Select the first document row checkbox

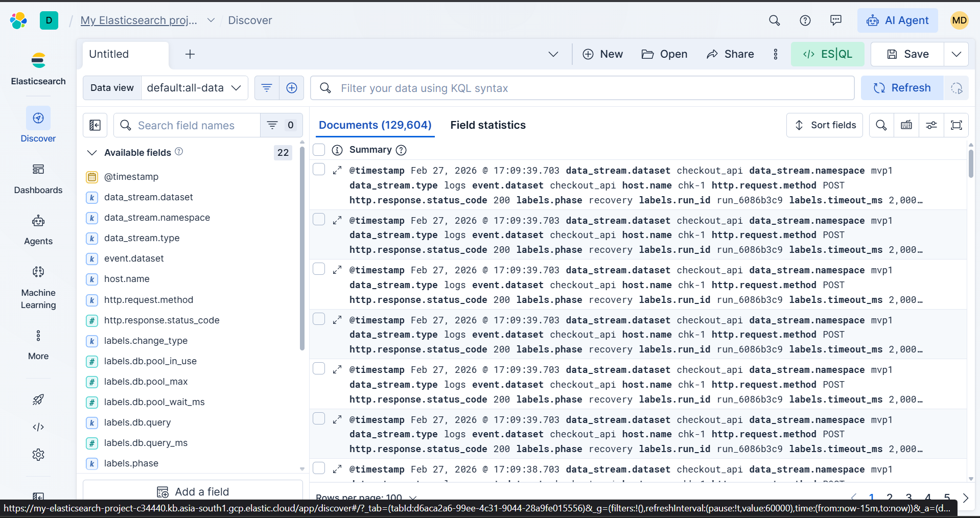pos(319,170)
